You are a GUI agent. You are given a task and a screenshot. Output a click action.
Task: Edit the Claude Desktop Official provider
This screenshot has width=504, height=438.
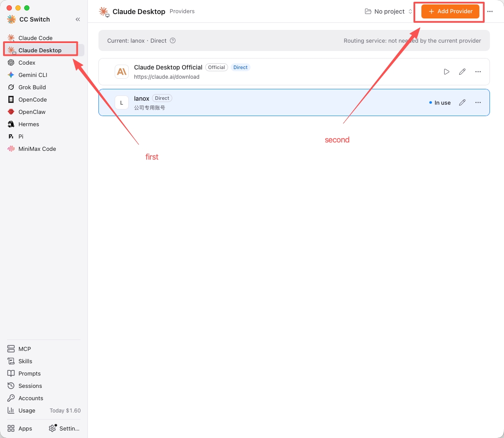point(462,72)
